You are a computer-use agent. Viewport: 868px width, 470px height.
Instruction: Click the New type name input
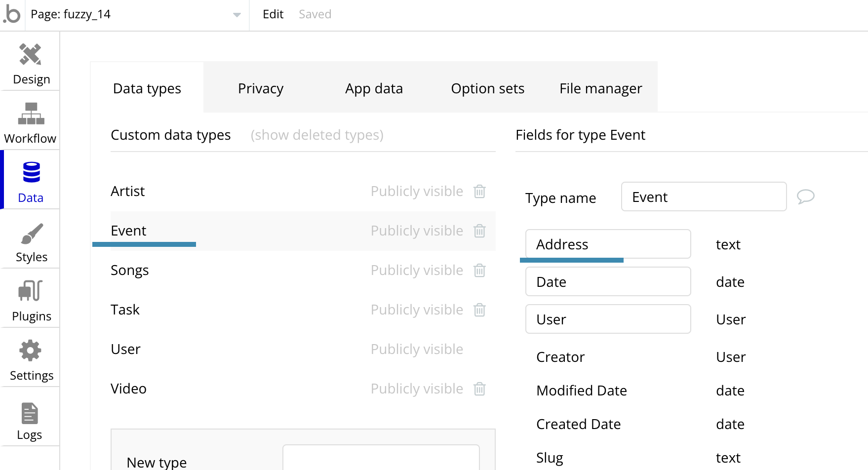pos(381,458)
